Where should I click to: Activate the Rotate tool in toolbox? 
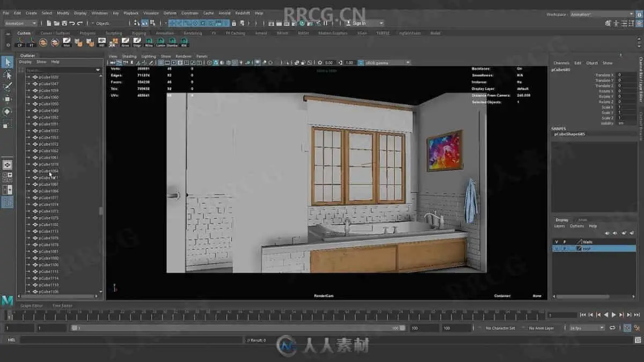tap(7, 112)
